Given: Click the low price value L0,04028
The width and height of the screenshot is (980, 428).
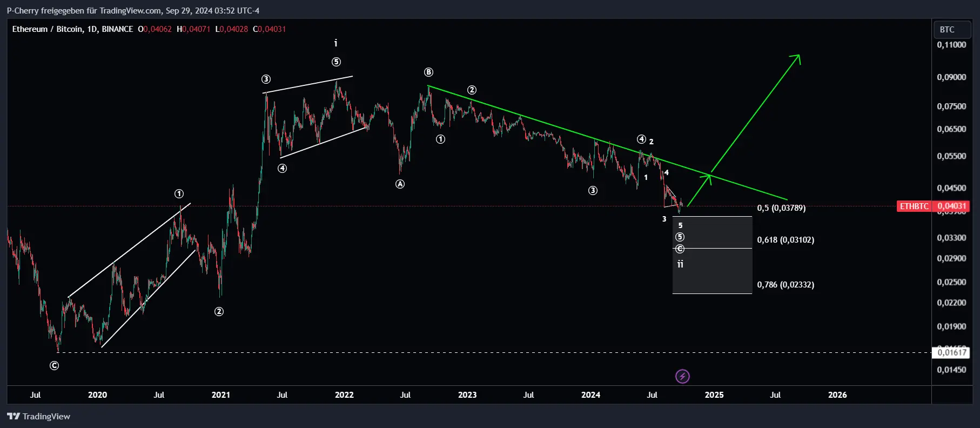Looking at the screenshot, I should (x=232, y=29).
